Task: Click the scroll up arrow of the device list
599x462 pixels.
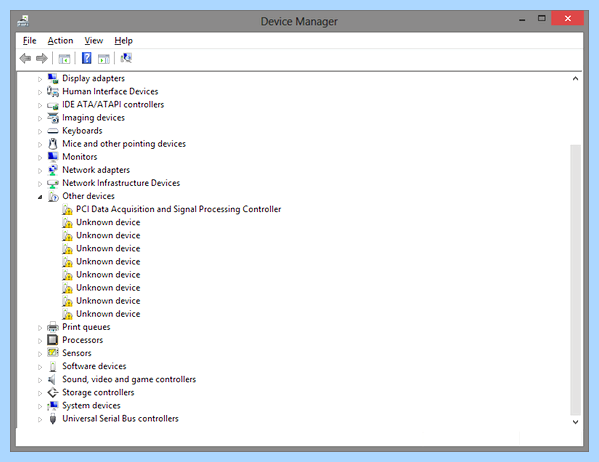Action: 575,79
